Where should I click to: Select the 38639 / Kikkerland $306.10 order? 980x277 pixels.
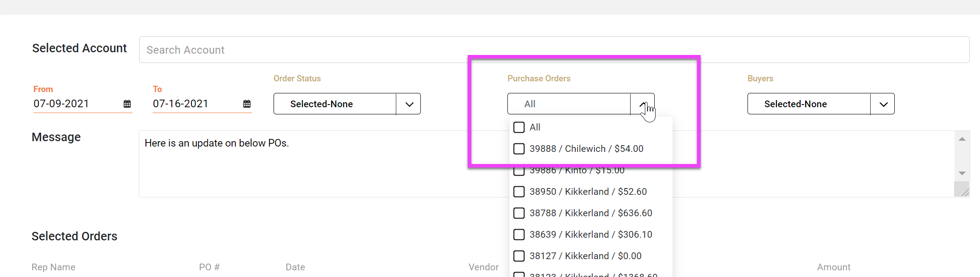pos(519,235)
